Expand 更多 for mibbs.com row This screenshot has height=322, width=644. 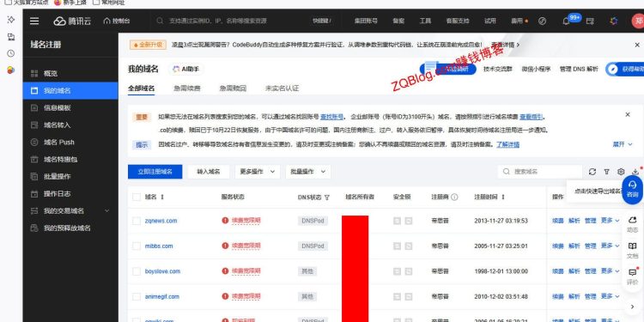pos(610,246)
